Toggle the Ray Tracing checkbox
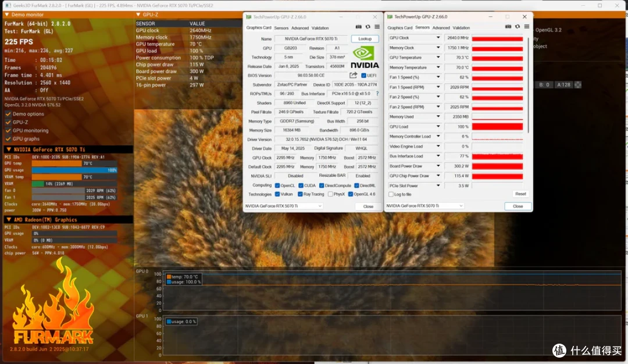The image size is (628, 364). 300,194
